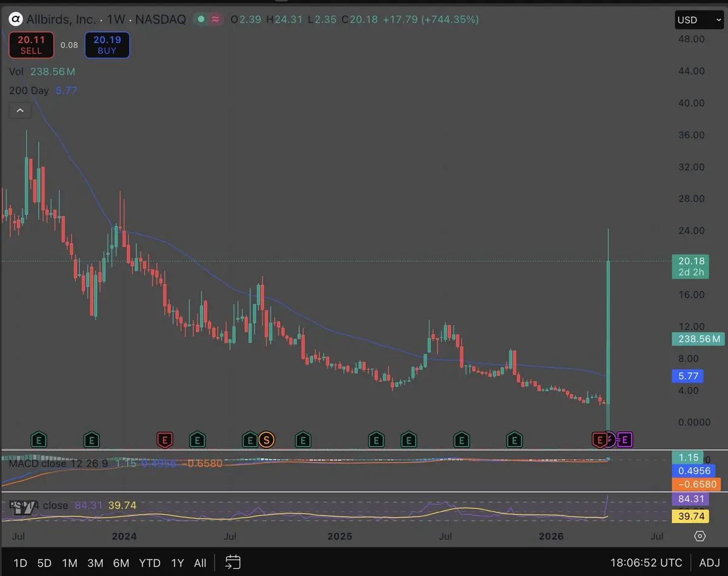Image resolution: width=728 pixels, height=576 pixels.
Task: Select the 5D time range
Action: click(x=44, y=563)
